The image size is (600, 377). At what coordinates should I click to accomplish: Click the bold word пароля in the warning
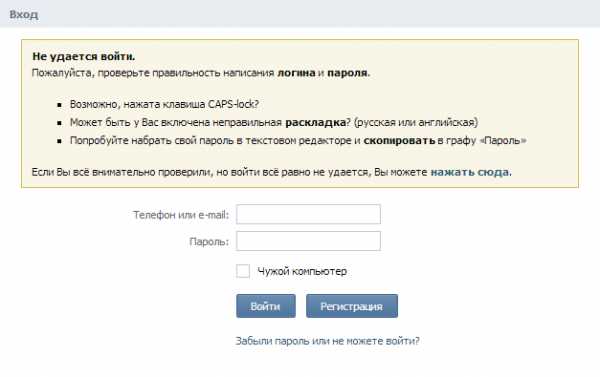pyautogui.click(x=347, y=73)
